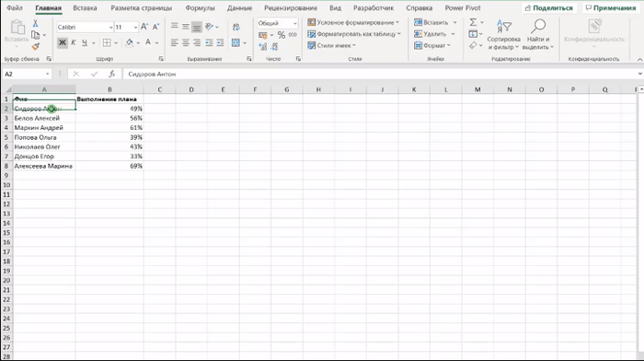The width and height of the screenshot is (644, 361).
Task: Apply comma thousands separator format
Action: click(293, 35)
